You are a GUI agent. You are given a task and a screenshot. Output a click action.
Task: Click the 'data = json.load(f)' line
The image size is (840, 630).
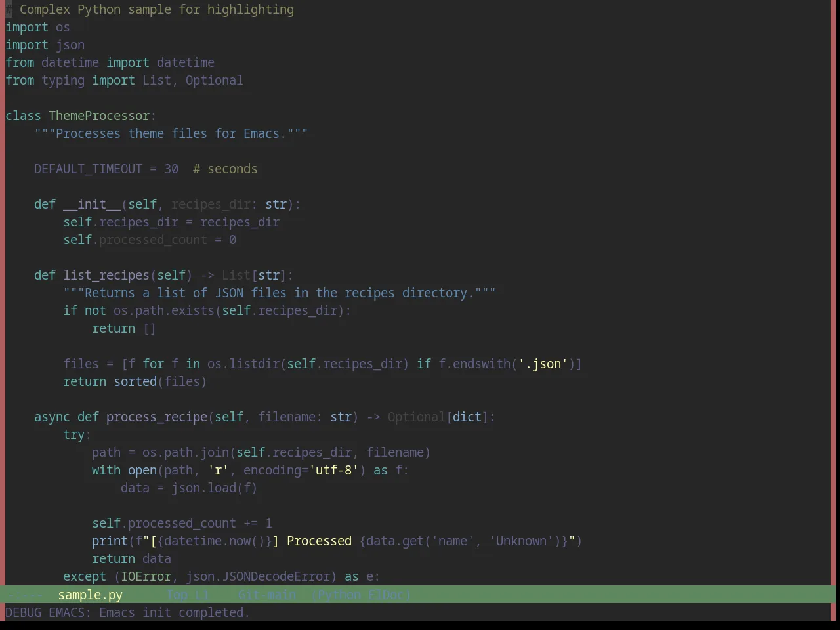[x=189, y=488]
